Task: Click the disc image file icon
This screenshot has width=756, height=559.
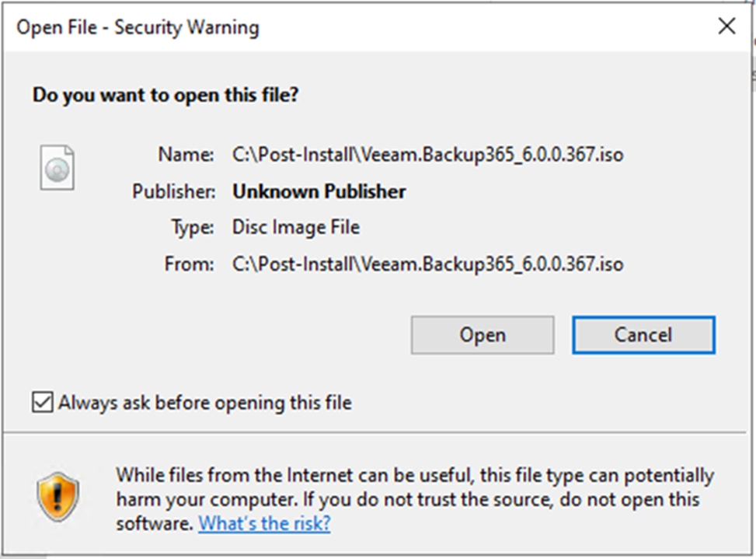Action: pos(57,167)
